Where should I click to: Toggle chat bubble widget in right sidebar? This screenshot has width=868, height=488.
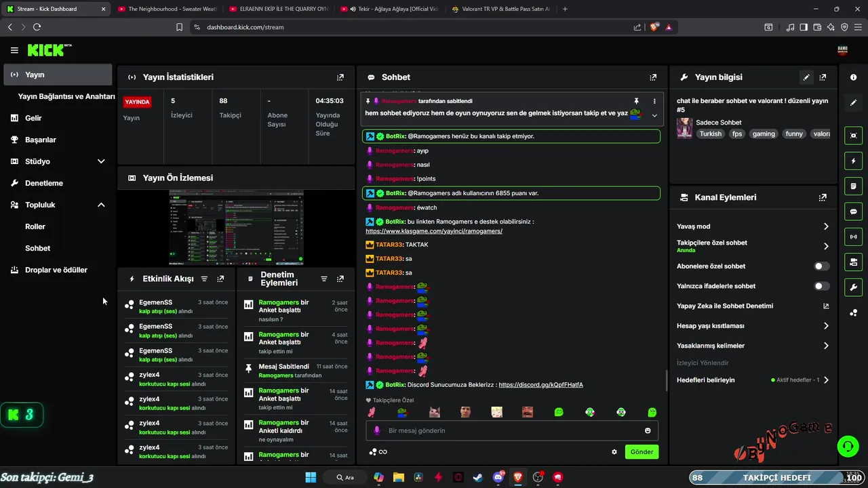pos(853,211)
